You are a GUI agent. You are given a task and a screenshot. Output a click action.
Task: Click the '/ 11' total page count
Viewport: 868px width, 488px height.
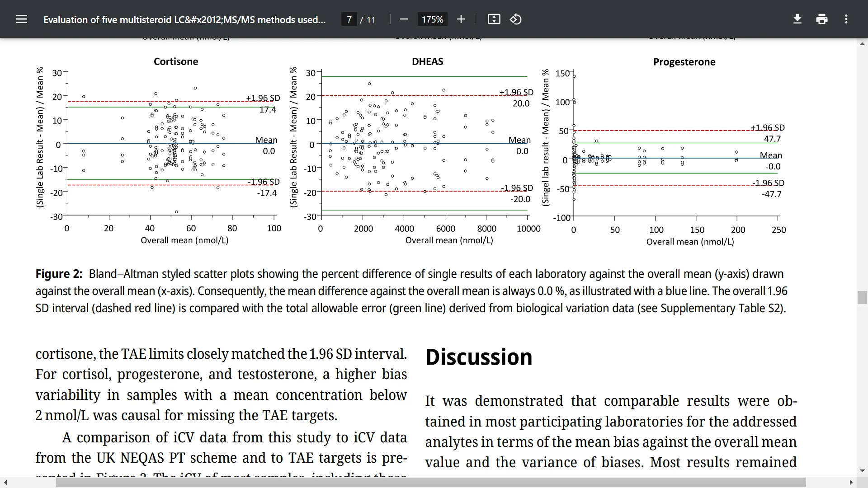click(x=368, y=19)
